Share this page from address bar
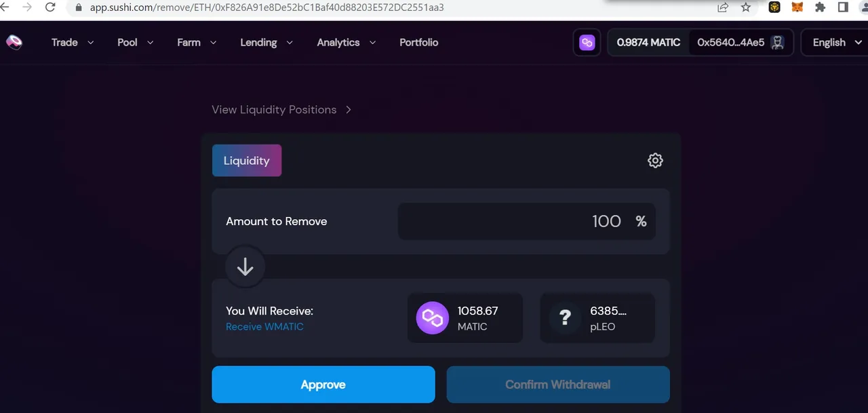This screenshot has height=413, width=868. (x=723, y=7)
